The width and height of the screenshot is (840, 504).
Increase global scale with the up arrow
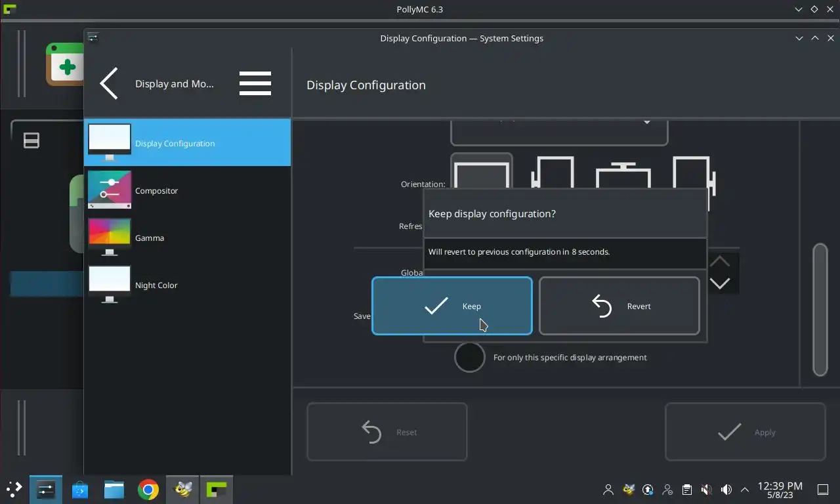point(720,261)
